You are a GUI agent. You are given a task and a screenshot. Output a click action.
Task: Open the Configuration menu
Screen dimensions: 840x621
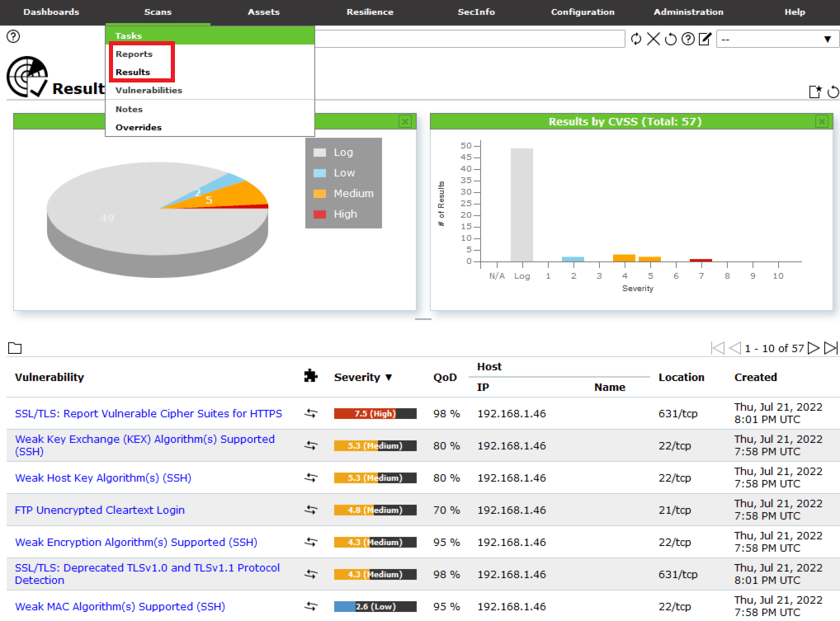(583, 12)
